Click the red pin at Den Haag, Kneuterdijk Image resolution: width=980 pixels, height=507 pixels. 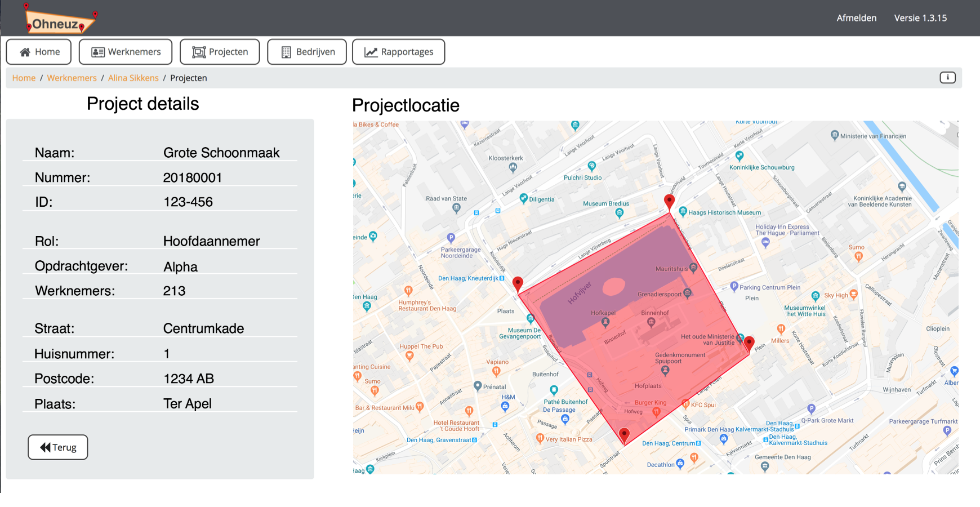coord(518,282)
